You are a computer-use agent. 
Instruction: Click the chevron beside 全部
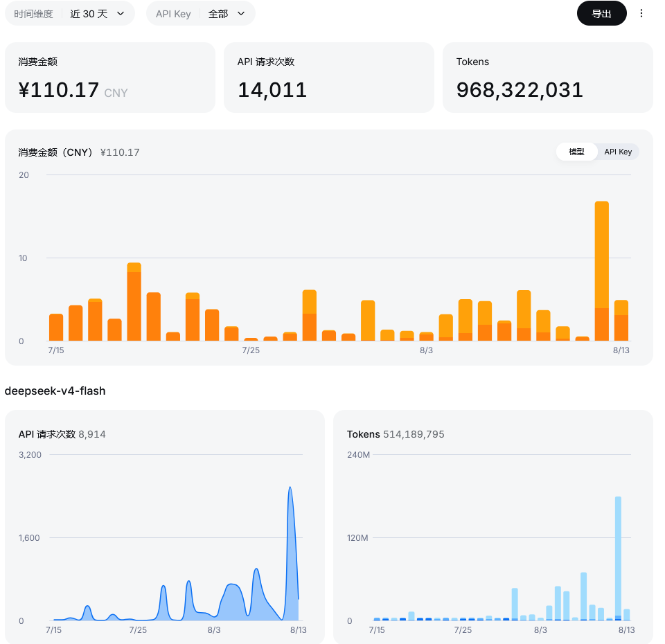coord(241,14)
